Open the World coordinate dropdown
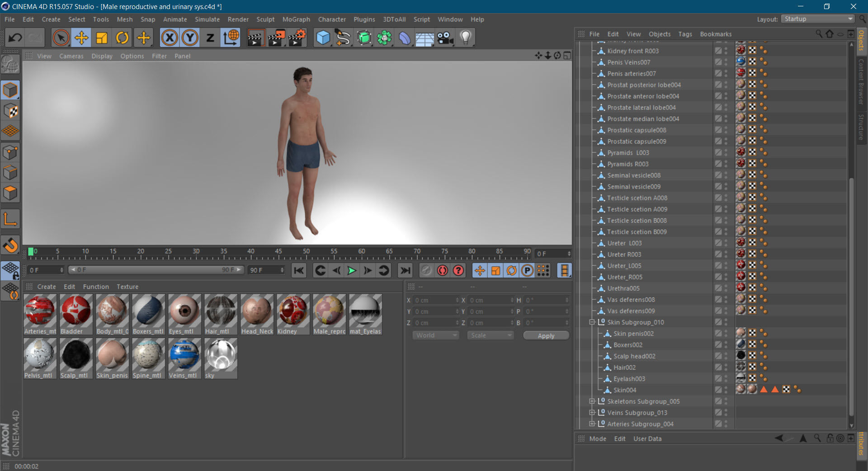 435,335
